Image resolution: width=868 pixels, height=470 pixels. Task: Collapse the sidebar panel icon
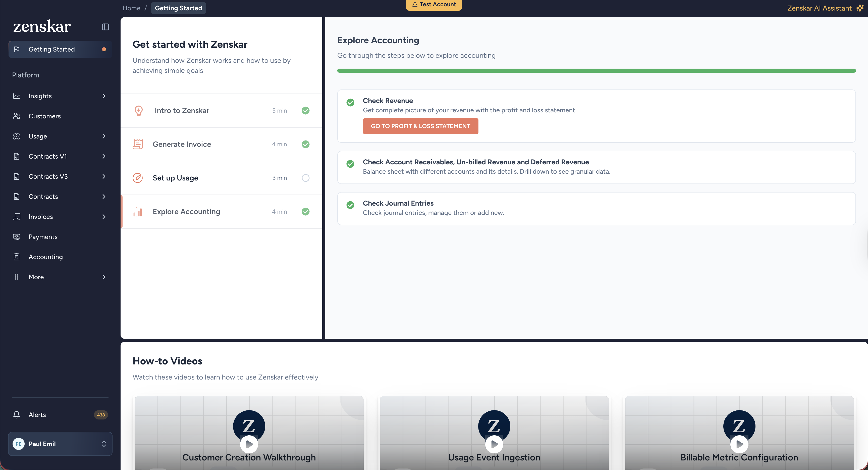pos(105,27)
